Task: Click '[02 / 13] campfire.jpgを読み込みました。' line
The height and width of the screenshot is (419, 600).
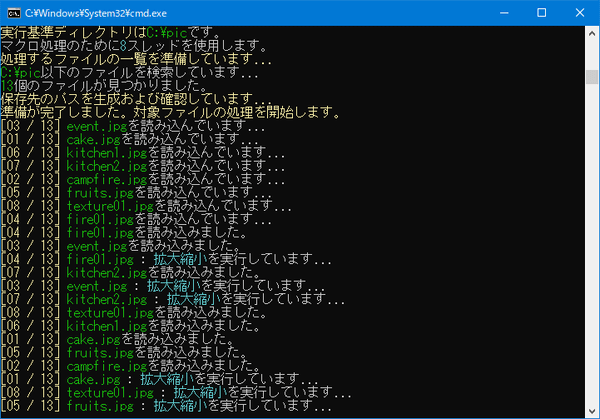Action: (x=130, y=366)
